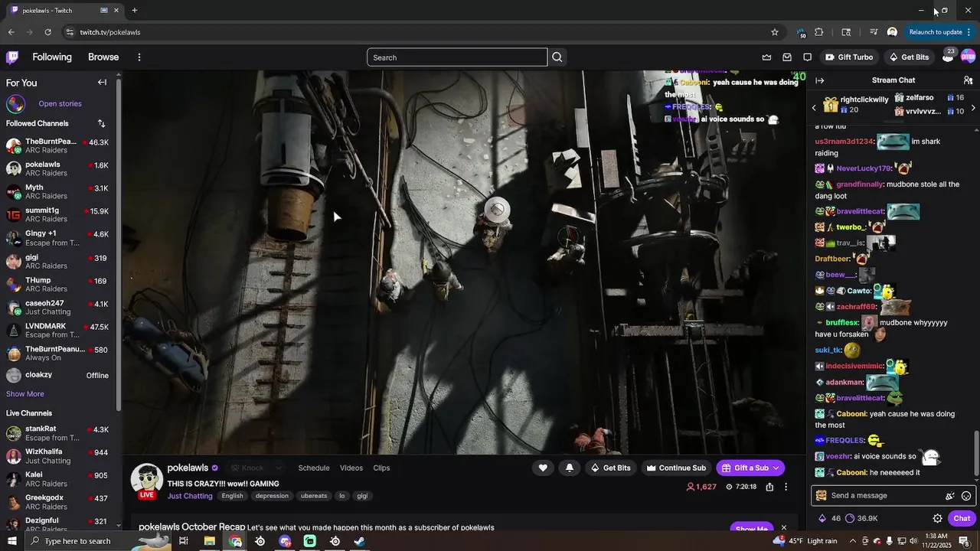Dismiss the October Recap banner

(x=783, y=528)
